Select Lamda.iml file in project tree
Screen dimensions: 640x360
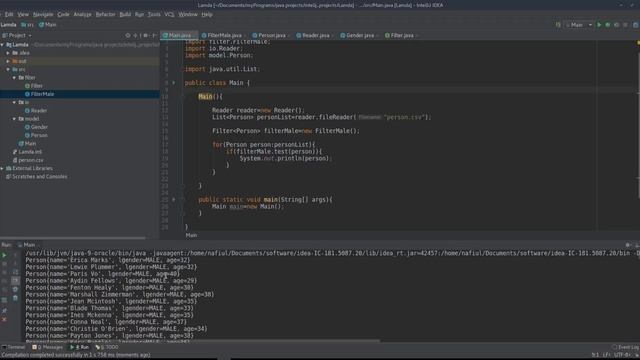pos(27,152)
